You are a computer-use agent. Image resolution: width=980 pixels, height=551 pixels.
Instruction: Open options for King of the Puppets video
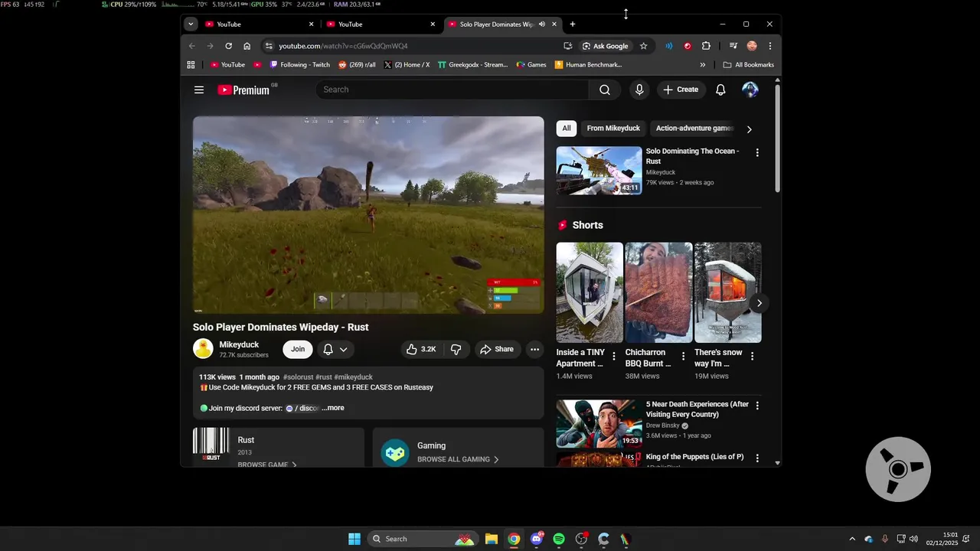pos(757,458)
